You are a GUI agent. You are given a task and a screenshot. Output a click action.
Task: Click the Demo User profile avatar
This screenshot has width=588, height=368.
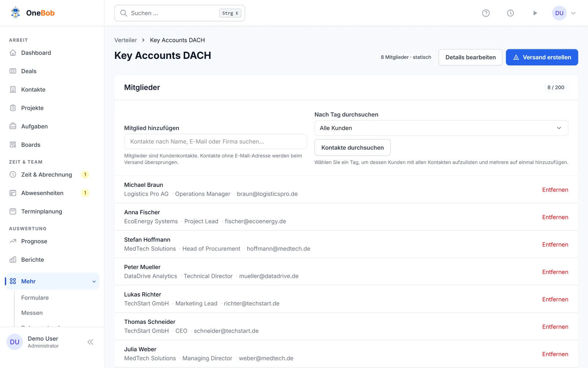15,342
